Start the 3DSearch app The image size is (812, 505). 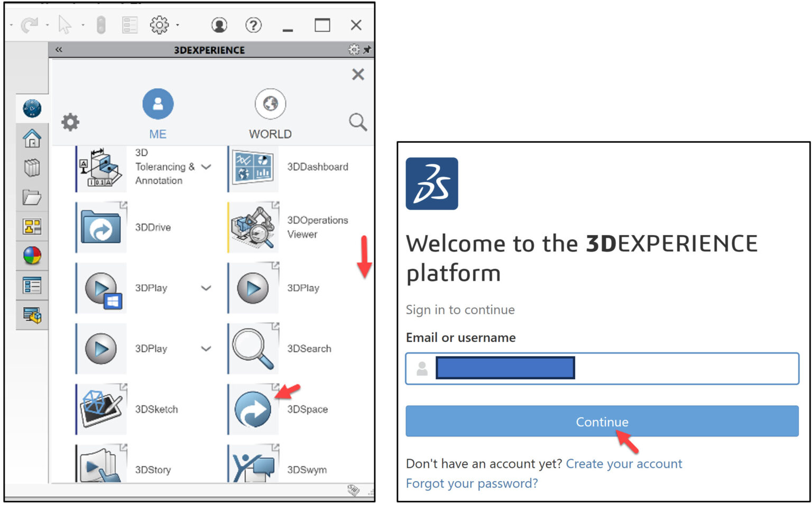(x=253, y=348)
